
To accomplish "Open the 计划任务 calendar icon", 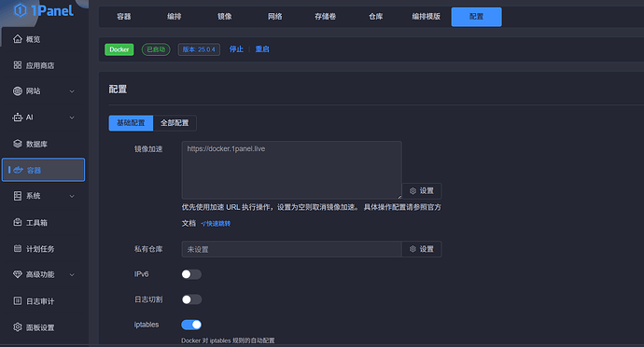I will coord(17,248).
